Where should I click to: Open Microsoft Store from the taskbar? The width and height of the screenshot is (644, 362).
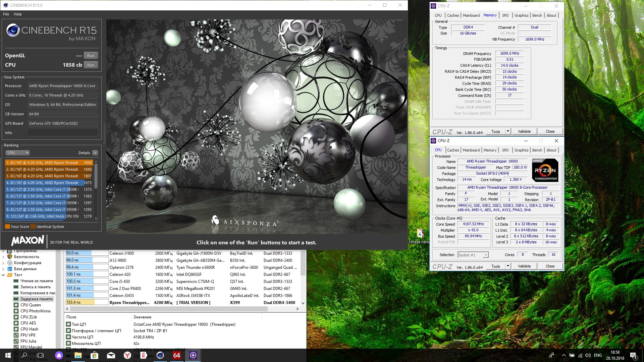tap(95, 355)
